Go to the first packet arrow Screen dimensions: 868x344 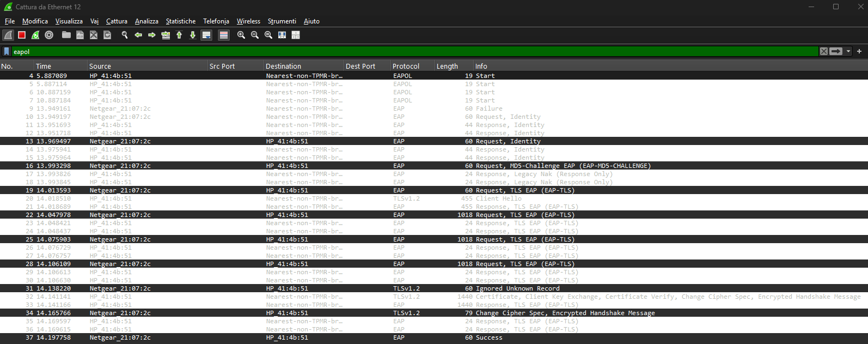(x=179, y=35)
